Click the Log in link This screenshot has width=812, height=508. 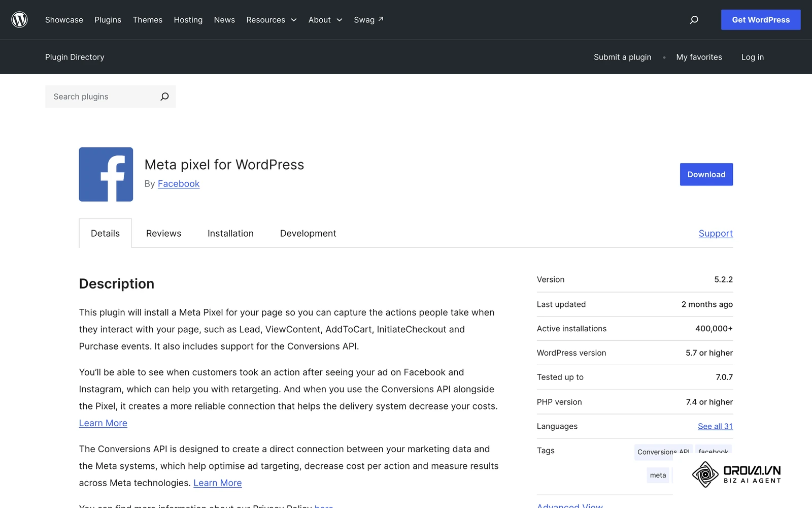pyautogui.click(x=753, y=57)
